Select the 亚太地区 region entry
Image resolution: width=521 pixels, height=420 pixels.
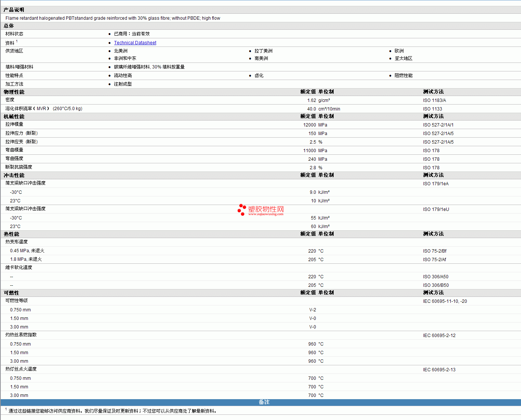click(x=403, y=58)
